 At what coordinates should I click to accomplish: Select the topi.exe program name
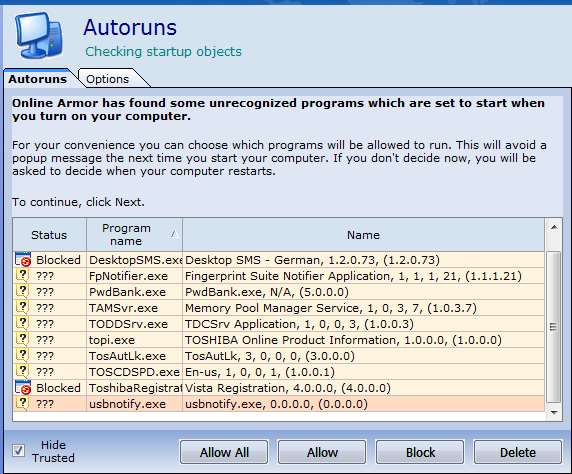click(x=112, y=340)
